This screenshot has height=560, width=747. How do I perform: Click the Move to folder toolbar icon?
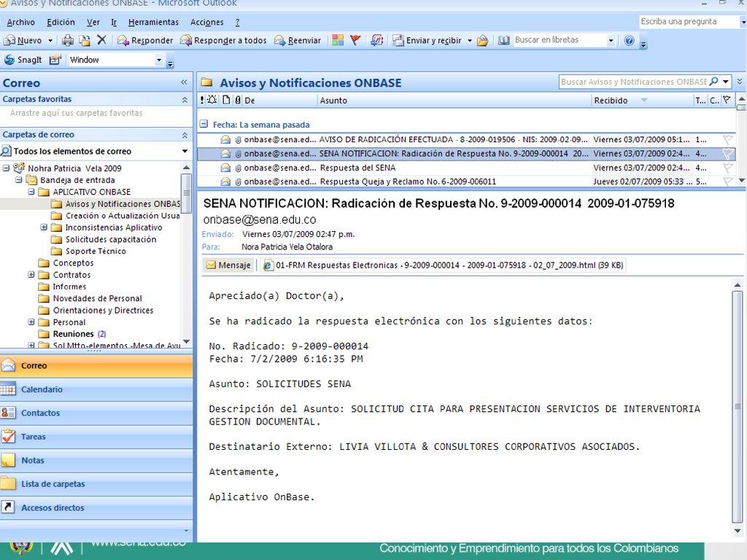coord(85,41)
